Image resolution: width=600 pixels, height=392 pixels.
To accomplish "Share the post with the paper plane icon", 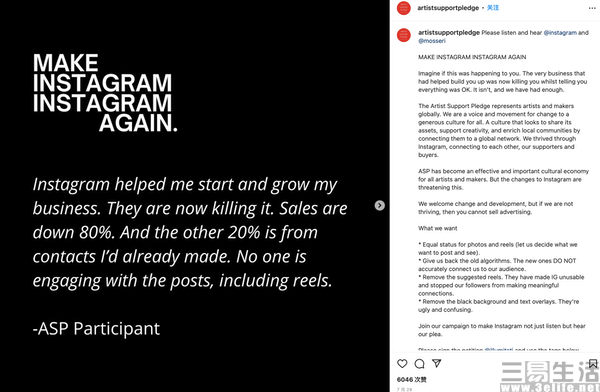I will click(437, 363).
